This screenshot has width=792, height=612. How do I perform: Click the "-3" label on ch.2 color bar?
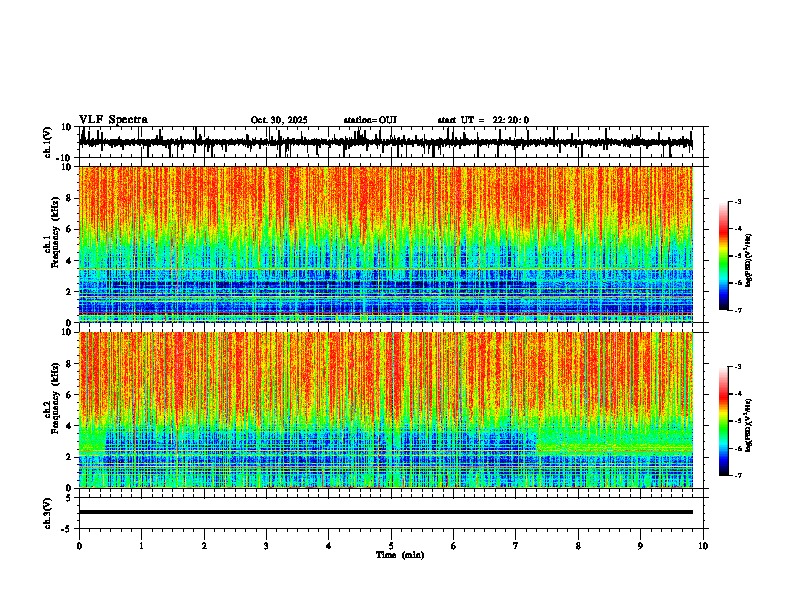[737, 367]
